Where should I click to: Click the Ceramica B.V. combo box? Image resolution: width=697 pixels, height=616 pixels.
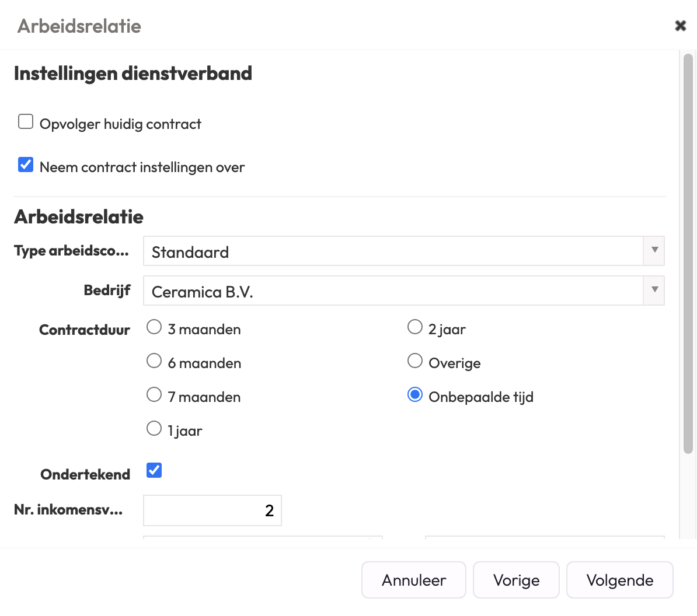tap(392, 291)
